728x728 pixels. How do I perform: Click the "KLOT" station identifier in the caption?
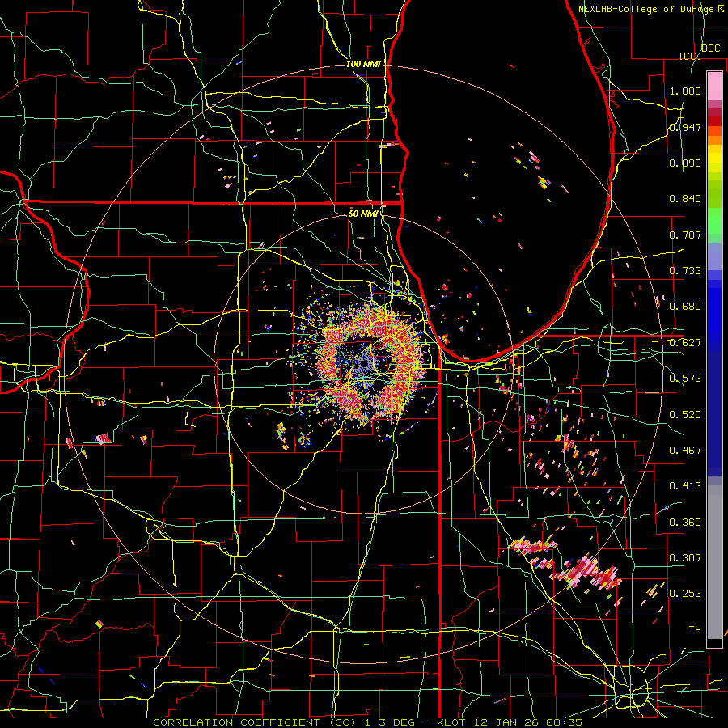point(451,722)
